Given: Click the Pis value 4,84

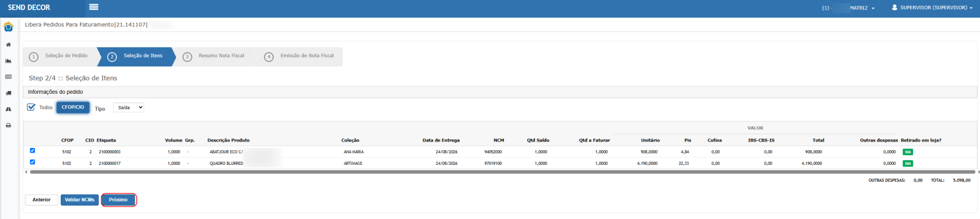Looking at the screenshot, I should [685, 152].
